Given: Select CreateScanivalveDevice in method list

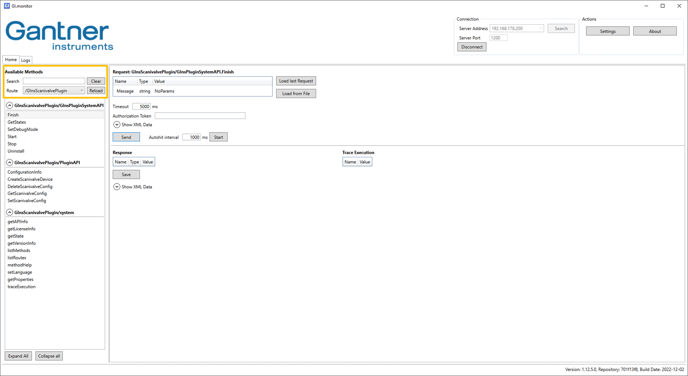Looking at the screenshot, I should [30, 179].
